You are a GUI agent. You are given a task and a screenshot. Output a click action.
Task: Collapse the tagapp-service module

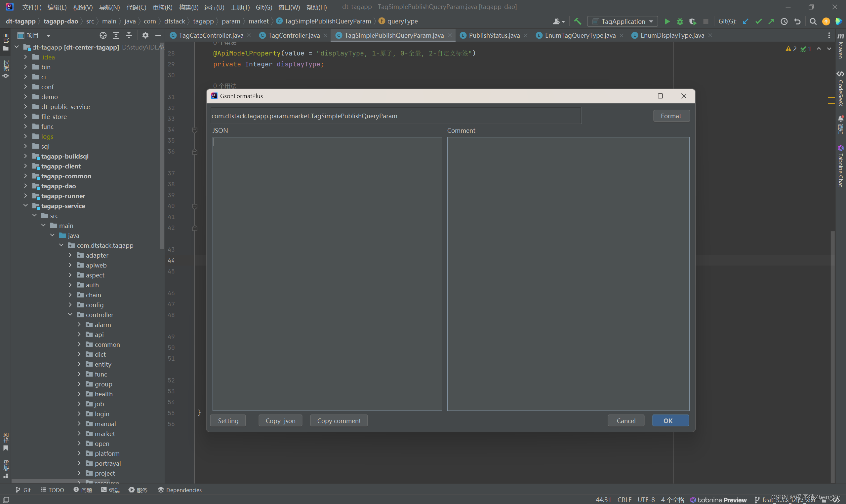pyautogui.click(x=25, y=206)
